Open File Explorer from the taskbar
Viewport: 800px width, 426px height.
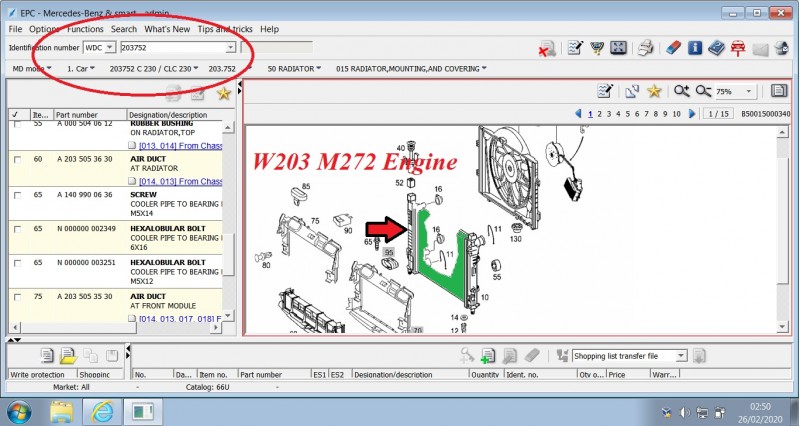pyautogui.click(x=62, y=412)
